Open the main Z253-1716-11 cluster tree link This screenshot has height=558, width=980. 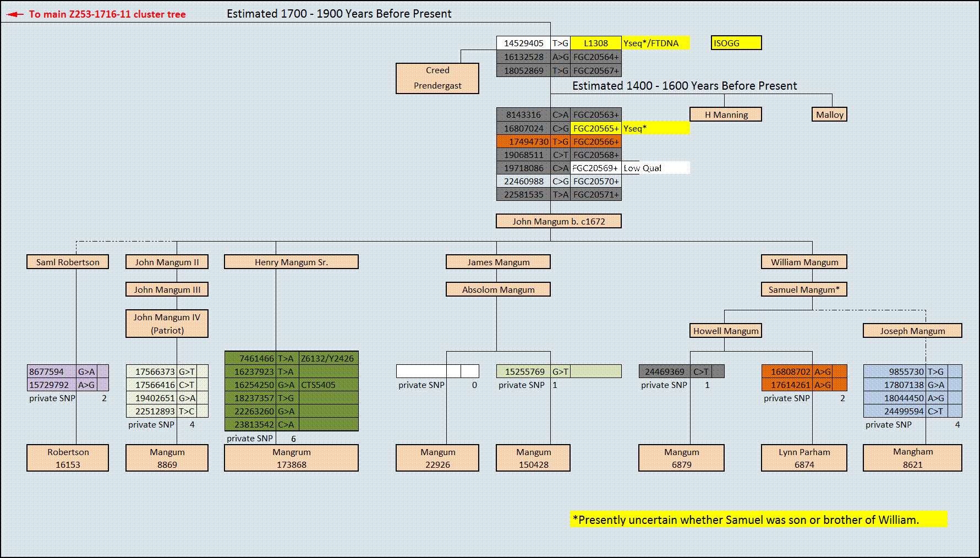point(107,14)
